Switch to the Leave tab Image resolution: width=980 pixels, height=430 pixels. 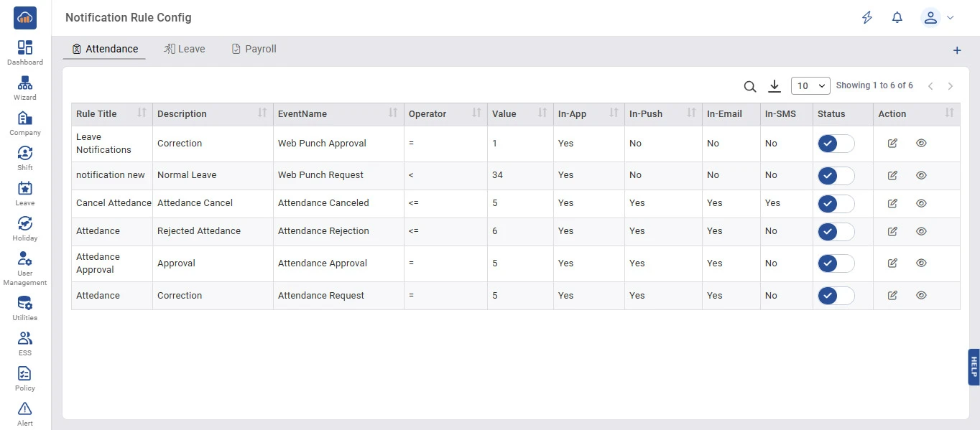click(185, 49)
